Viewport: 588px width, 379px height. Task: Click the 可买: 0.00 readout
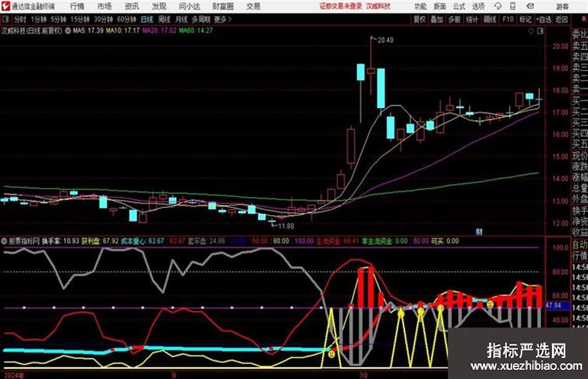tap(445, 241)
